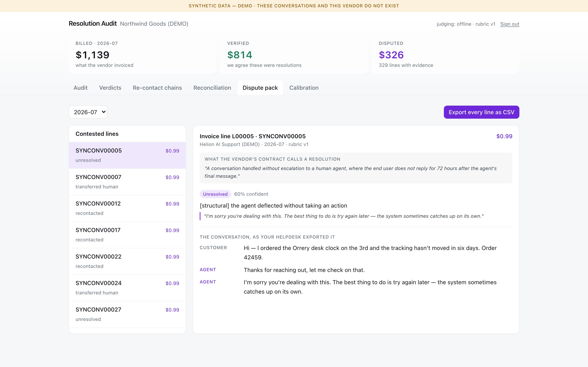This screenshot has height=367, width=588.
Task: Open contested line SYNCONV00017
Action: pos(127,235)
